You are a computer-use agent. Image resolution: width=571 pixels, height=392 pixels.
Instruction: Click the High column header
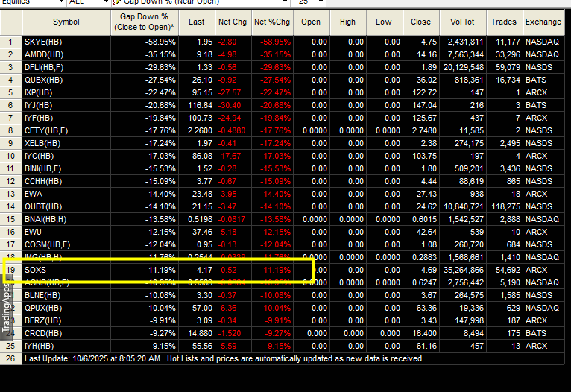(348, 22)
